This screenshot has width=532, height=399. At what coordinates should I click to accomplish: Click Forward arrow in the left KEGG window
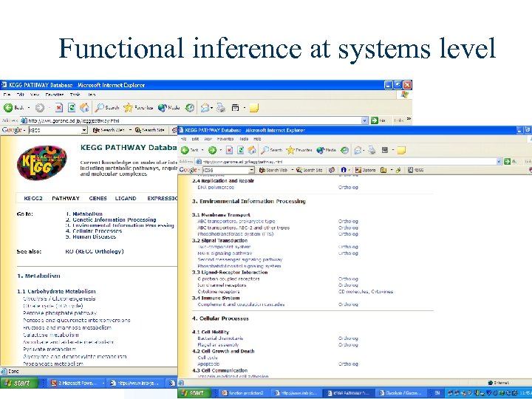pyautogui.click(x=40, y=108)
